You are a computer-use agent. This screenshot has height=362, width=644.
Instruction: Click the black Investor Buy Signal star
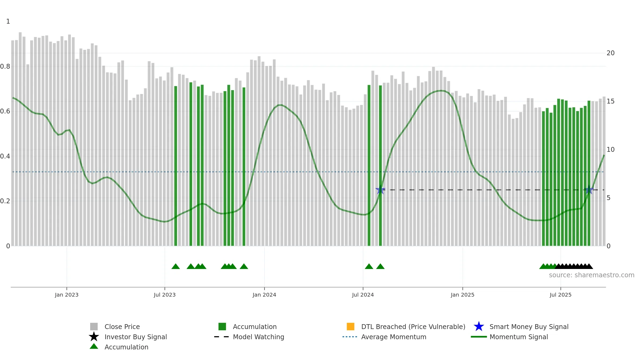point(94,337)
